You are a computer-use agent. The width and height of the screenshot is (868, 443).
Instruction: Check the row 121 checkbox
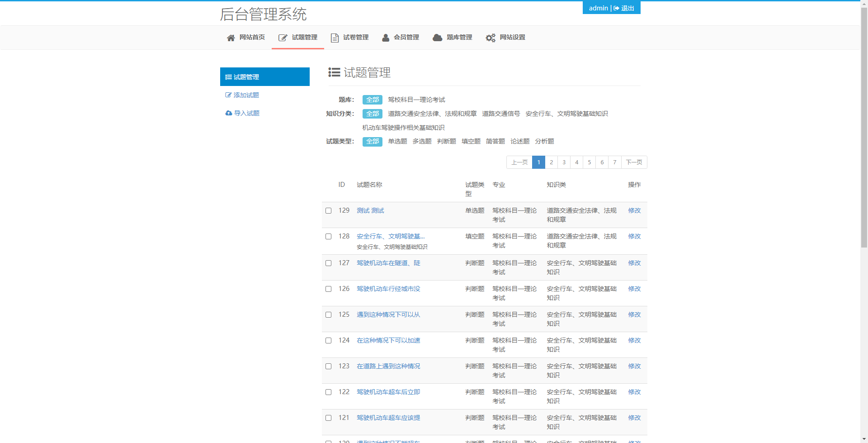tap(329, 418)
